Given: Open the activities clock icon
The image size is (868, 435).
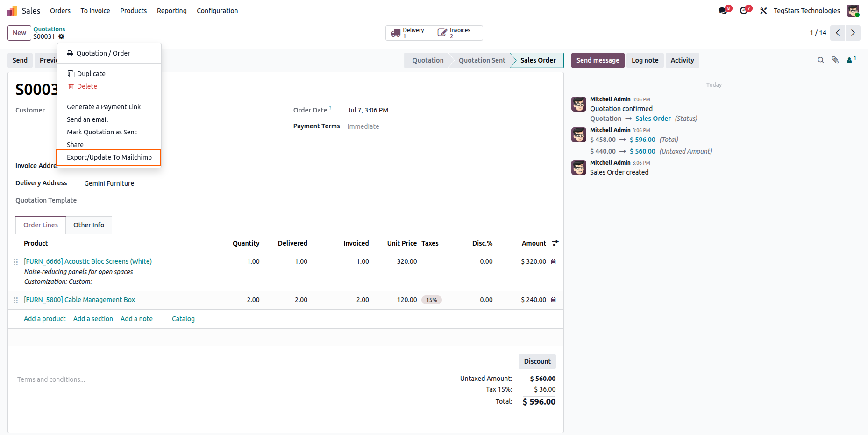Looking at the screenshot, I should coord(744,11).
